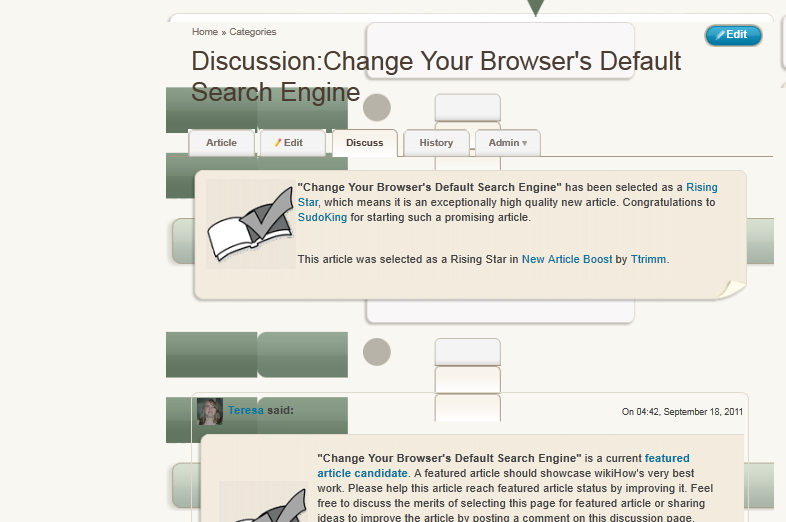This screenshot has width=786, height=522.
Task: Open the Article tab
Action: click(221, 143)
